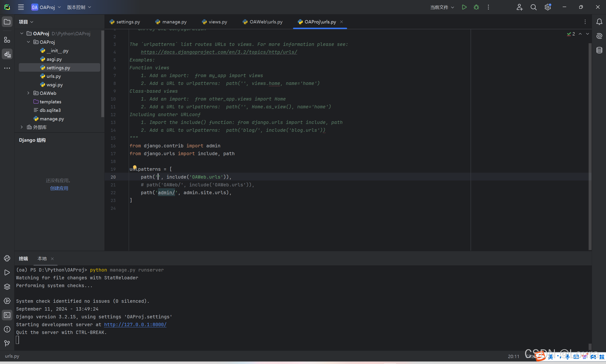
Task: Open the Services tool window icon
Action: (x=7, y=301)
